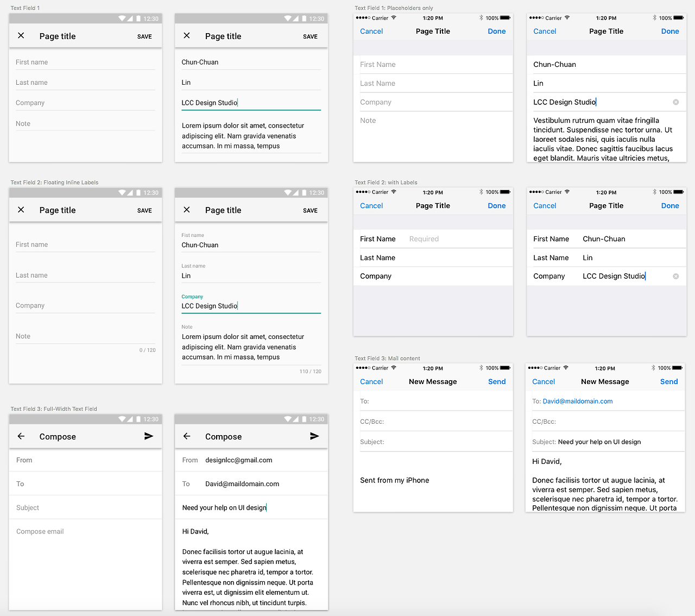Screen dimensions: 695x616
Task: Close Text Field 1 form containing Chun-Chuan, Android
Action: click(x=187, y=36)
